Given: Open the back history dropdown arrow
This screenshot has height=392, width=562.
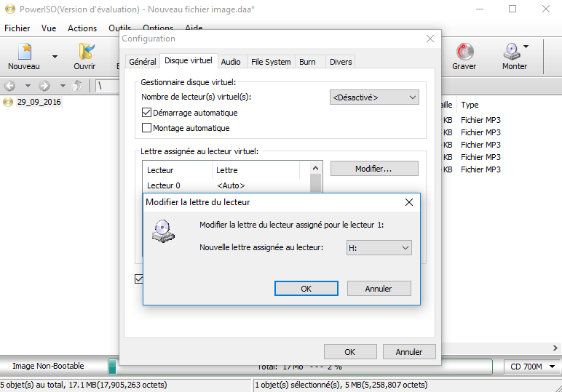Looking at the screenshot, I should (x=28, y=86).
